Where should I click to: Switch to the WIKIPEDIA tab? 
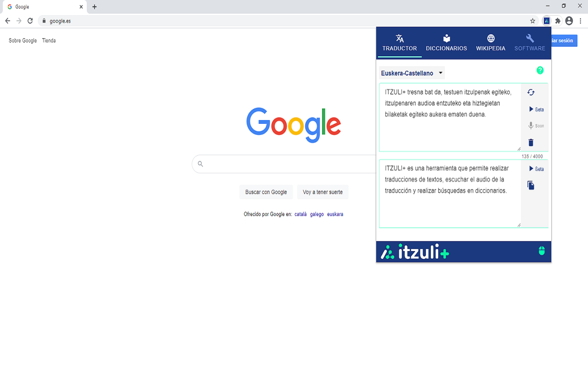[490, 43]
